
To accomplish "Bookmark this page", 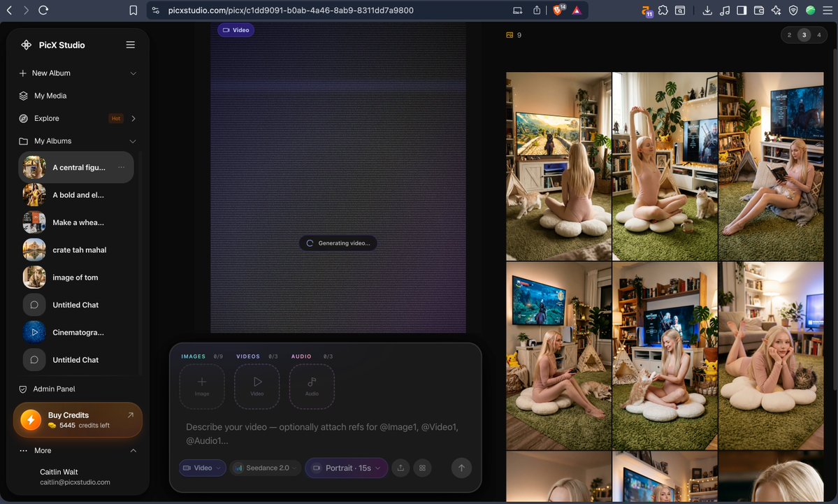I will tap(133, 10).
